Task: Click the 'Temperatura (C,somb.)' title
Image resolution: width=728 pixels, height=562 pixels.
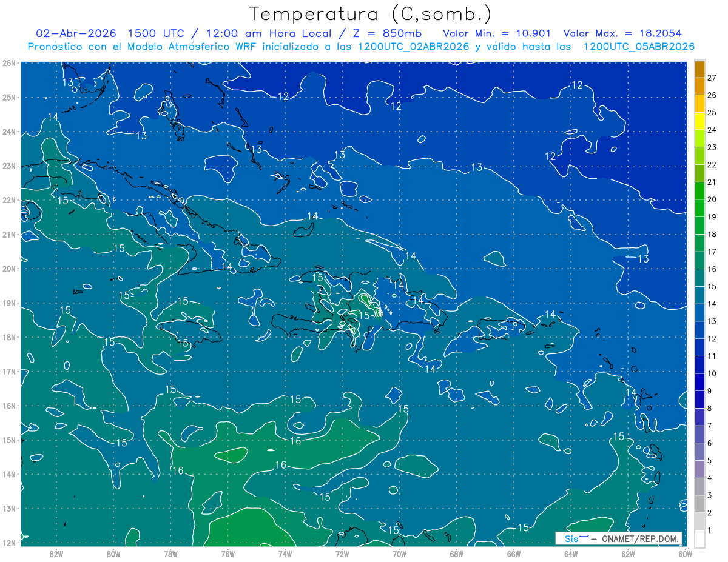Action: pos(371,13)
